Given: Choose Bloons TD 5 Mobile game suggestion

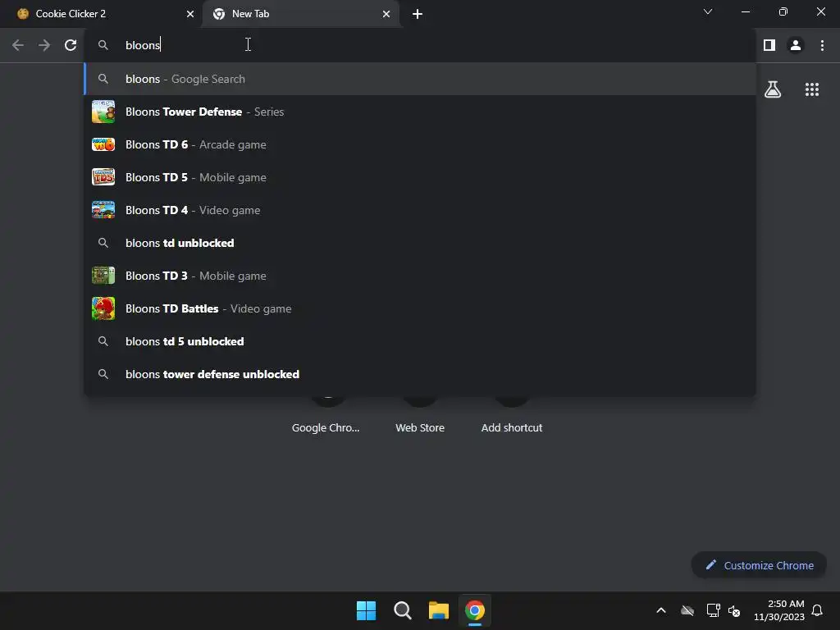Looking at the screenshot, I should [x=420, y=177].
